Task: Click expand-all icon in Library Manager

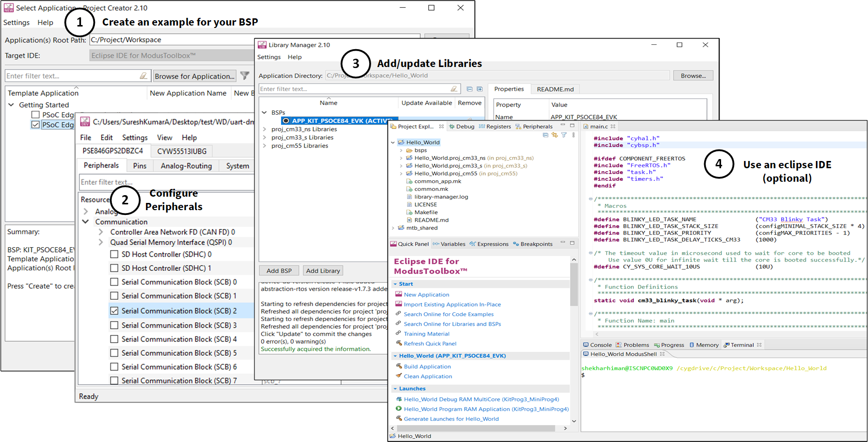Action: pos(480,89)
